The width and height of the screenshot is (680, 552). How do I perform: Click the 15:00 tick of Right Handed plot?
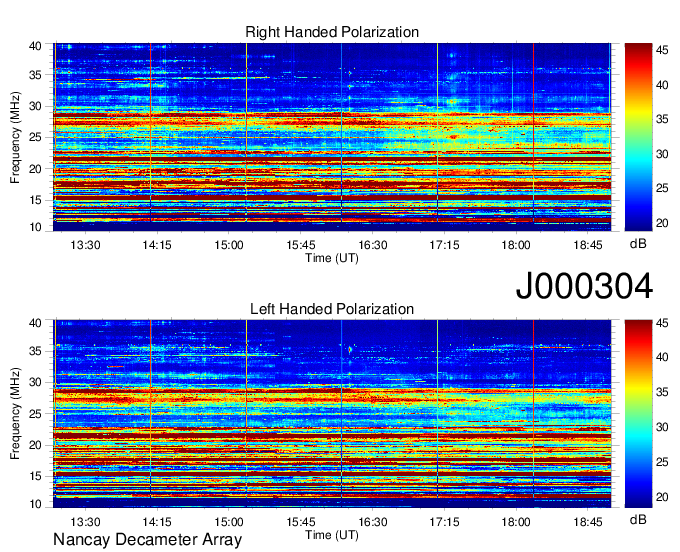(229, 245)
